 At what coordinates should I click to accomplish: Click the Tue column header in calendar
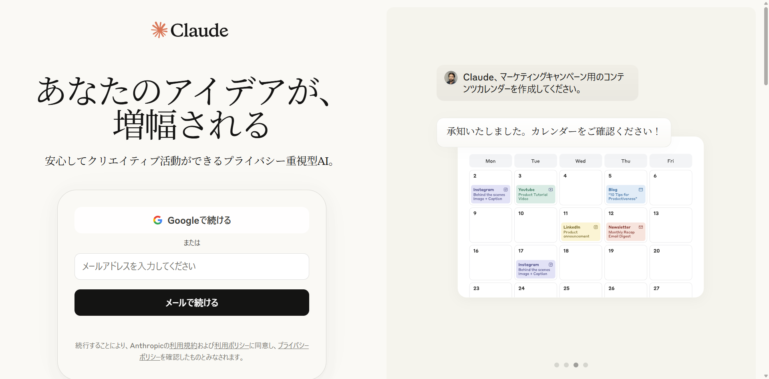535,161
